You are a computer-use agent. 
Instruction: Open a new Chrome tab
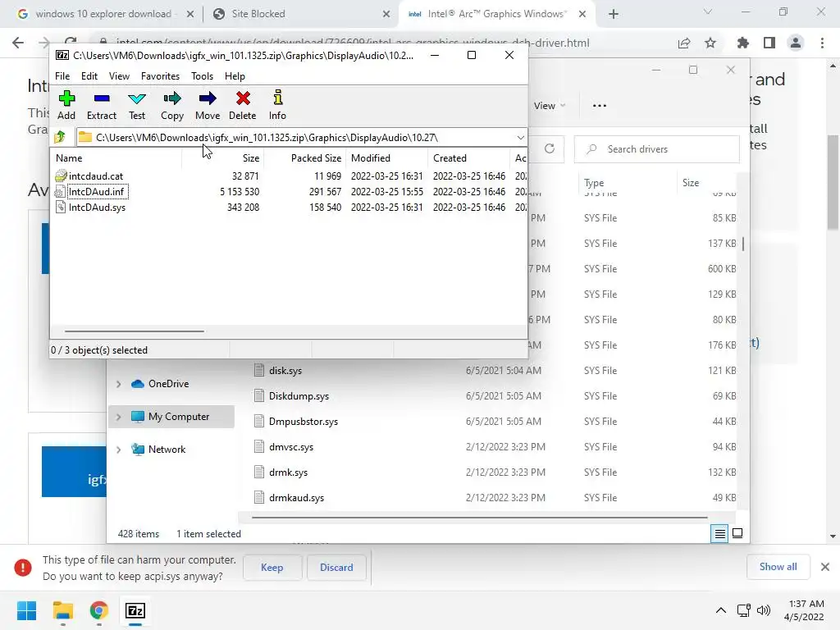pos(614,14)
